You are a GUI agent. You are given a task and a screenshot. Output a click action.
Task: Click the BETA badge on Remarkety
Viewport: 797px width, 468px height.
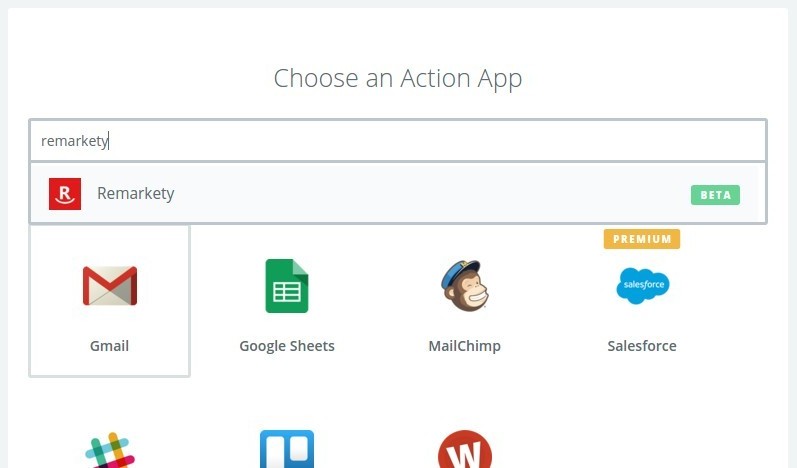pyautogui.click(x=715, y=195)
